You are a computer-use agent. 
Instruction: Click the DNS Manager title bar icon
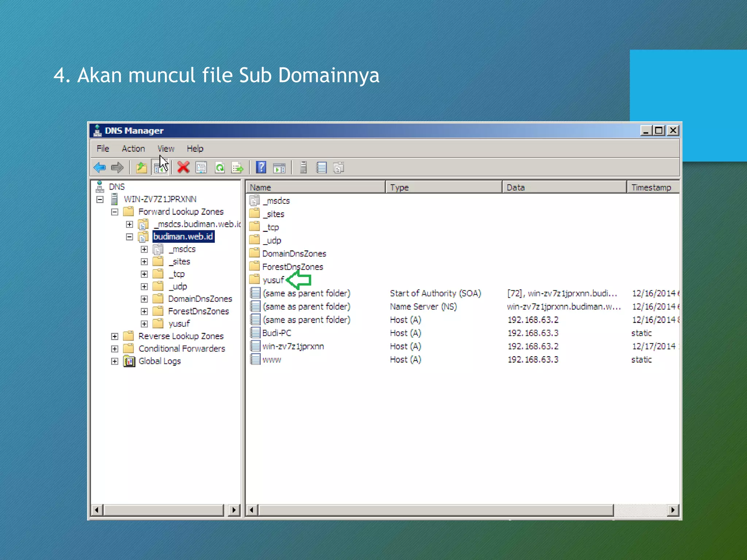tap(97, 131)
